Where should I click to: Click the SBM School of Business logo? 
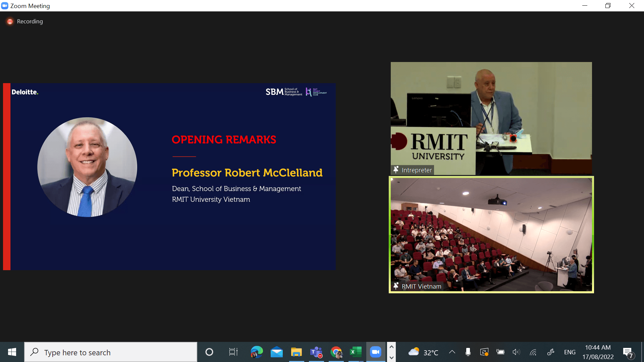coord(284,92)
